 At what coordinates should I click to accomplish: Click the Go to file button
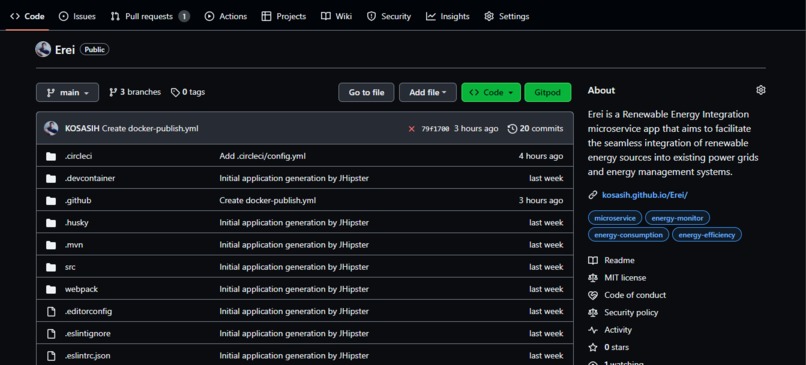(366, 93)
